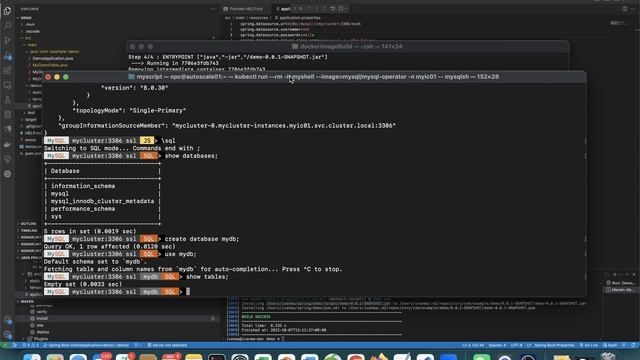640x360 pixels.
Task: Open MyDemoTable.java in Explorer
Action: (49, 65)
